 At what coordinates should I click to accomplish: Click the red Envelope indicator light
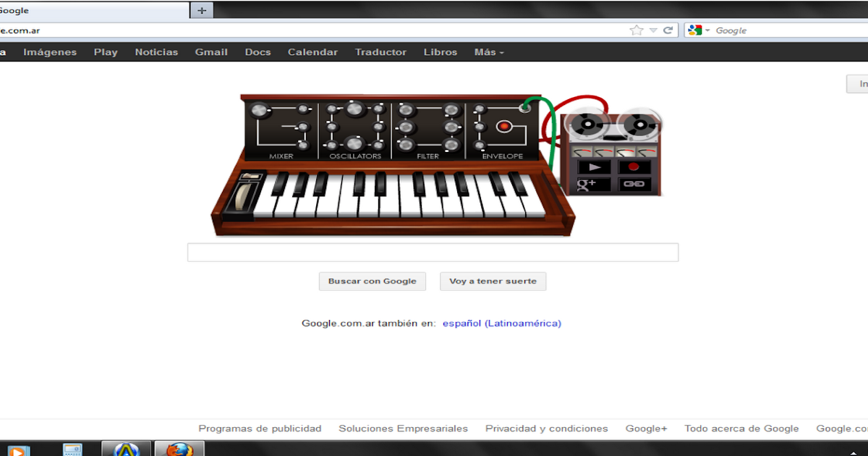click(x=505, y=127)
